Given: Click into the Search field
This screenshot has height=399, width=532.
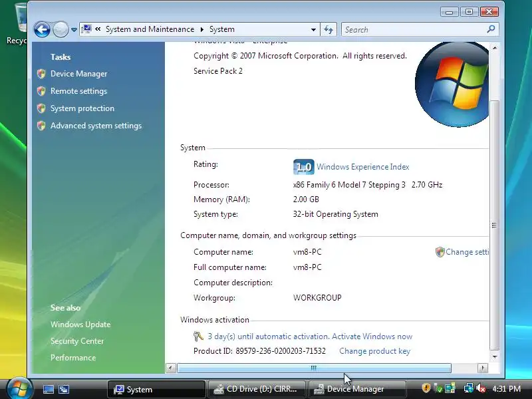Looking at the screenshot, I should [414, 29].
